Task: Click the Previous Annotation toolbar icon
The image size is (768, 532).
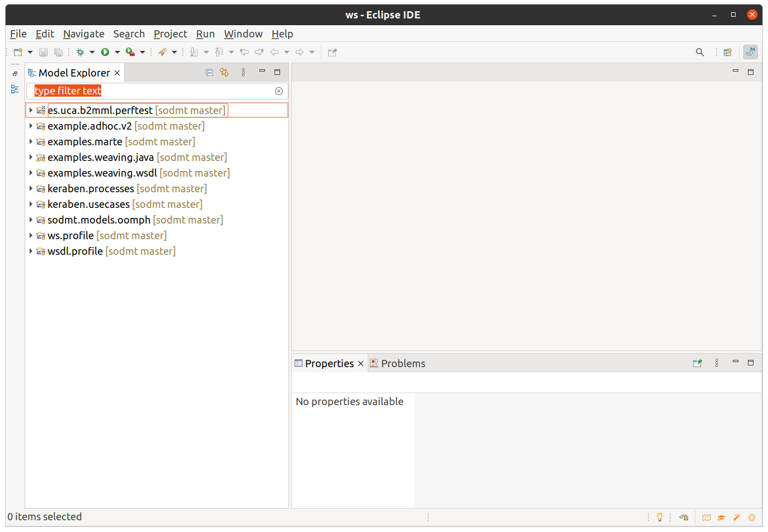Action: [219, 52]
